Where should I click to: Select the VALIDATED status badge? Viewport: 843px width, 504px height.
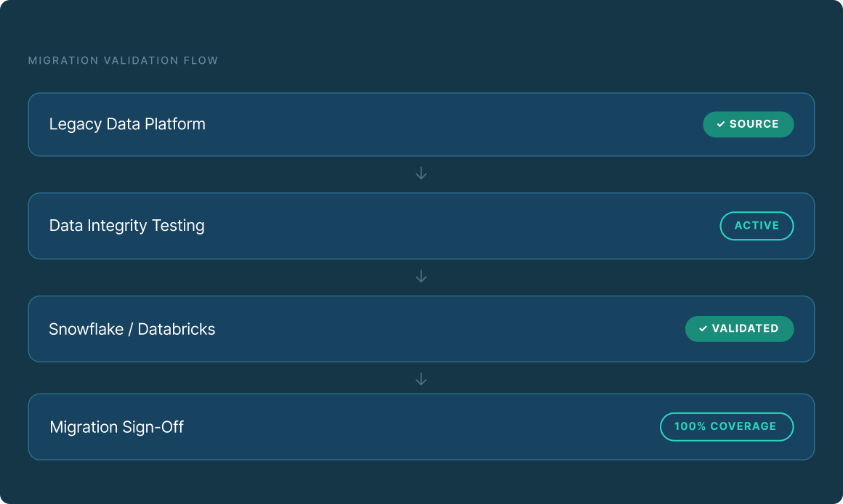click(739, 329)
